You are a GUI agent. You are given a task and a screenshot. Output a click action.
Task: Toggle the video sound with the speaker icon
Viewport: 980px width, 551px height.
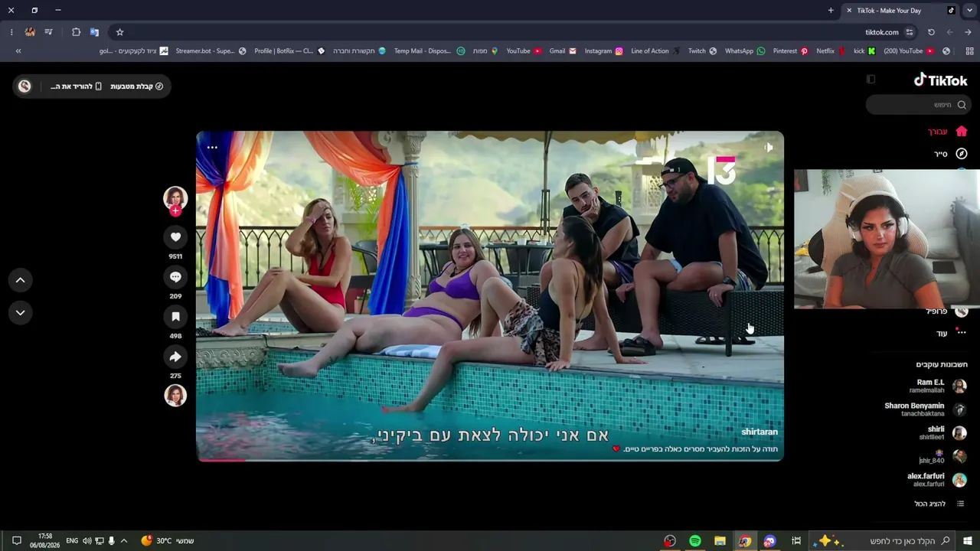tap(769, 147)
